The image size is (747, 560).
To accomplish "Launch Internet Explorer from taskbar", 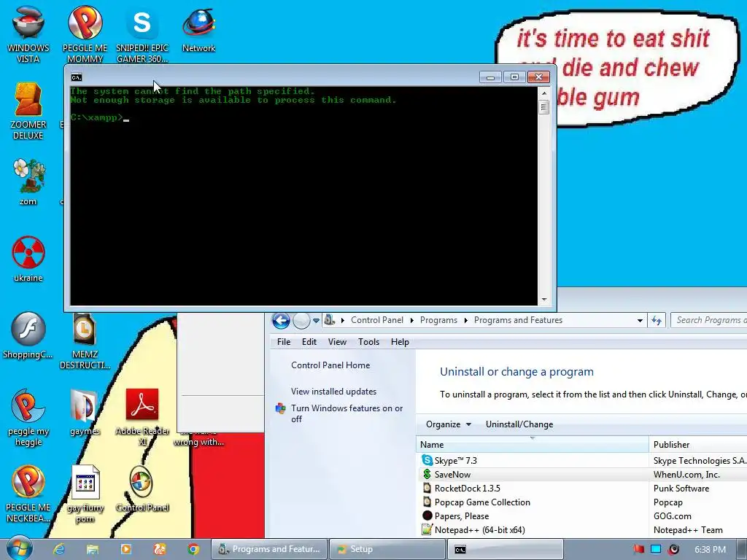I will (x=59, y=549).
